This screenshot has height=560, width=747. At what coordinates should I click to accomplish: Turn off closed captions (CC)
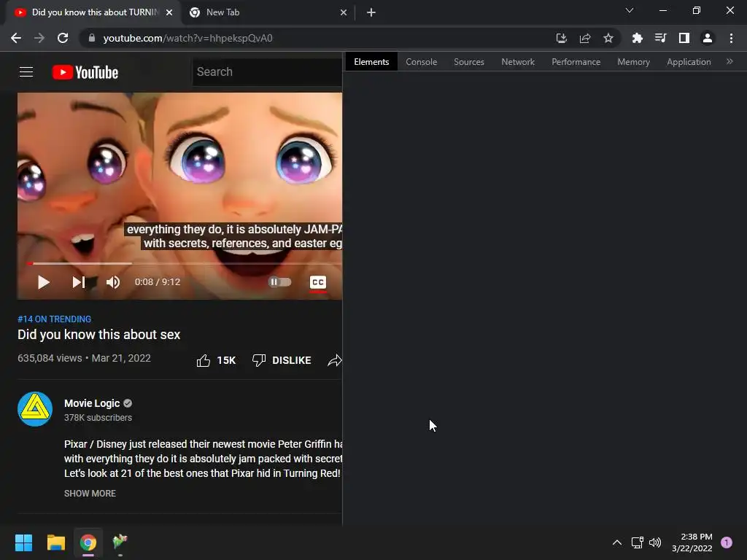tap(318, 282)
